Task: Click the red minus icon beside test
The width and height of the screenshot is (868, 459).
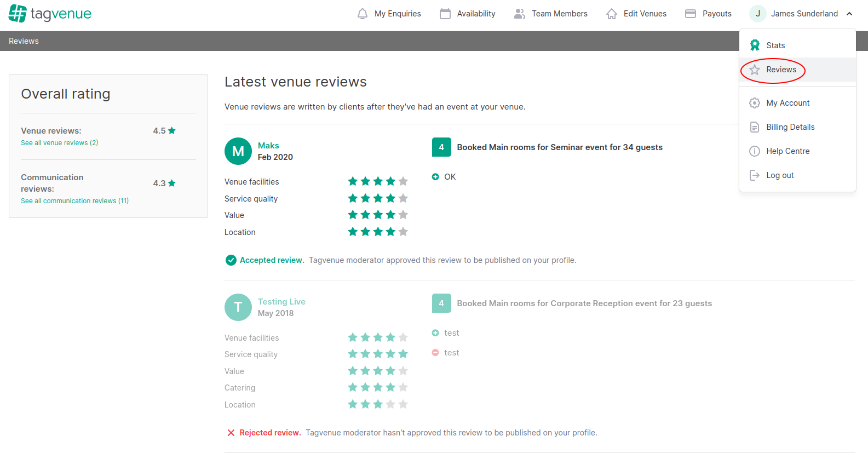Action: pos(435,353)
